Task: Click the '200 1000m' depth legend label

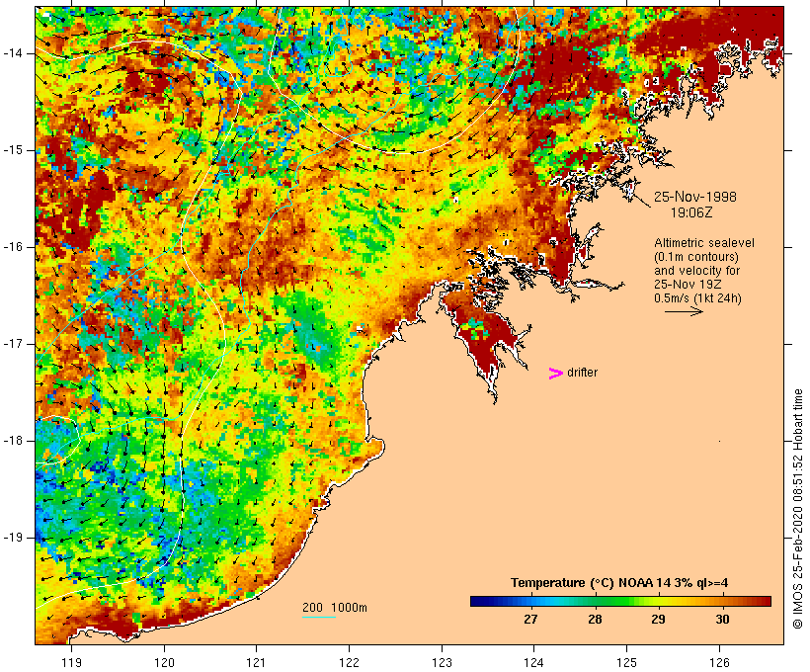Action: tap(335, 608)
